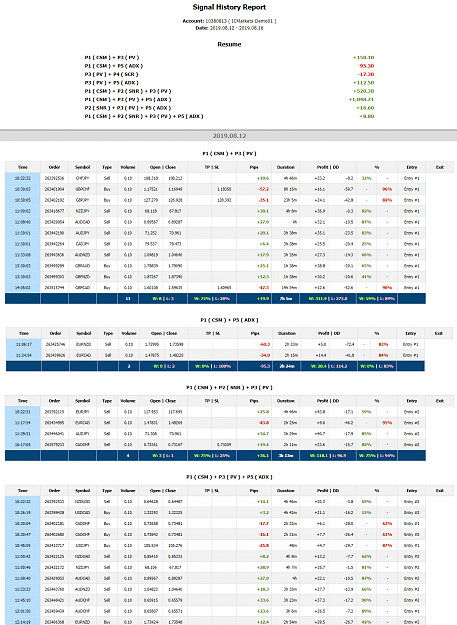
Task: Click the 11:24:54 time cell
Action: [24, 355]
